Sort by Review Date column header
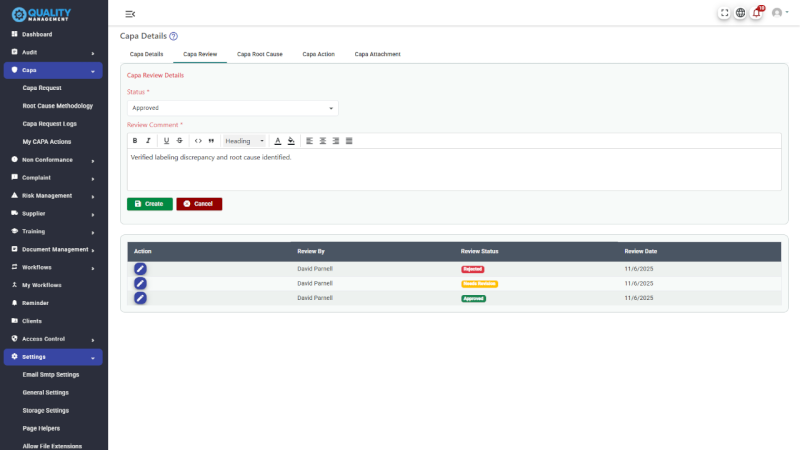 pos(641,252)
